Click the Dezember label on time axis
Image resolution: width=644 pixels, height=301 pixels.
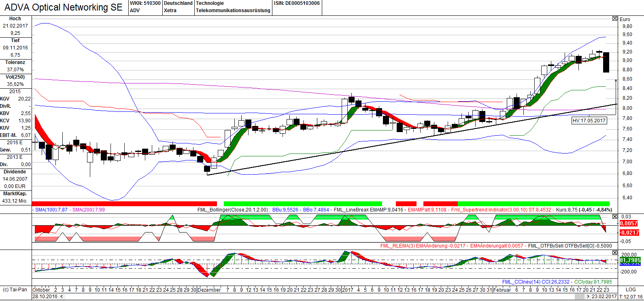(x=209, y=290)
